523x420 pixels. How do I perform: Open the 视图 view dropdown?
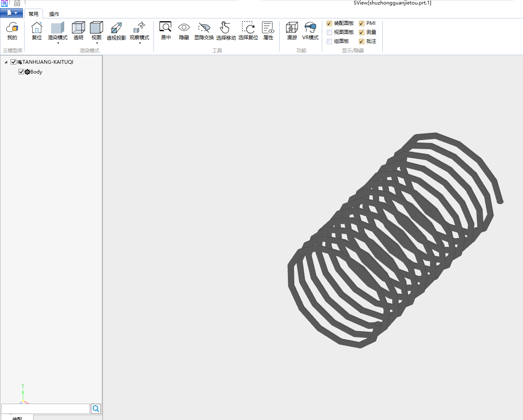tap(97, 42)
